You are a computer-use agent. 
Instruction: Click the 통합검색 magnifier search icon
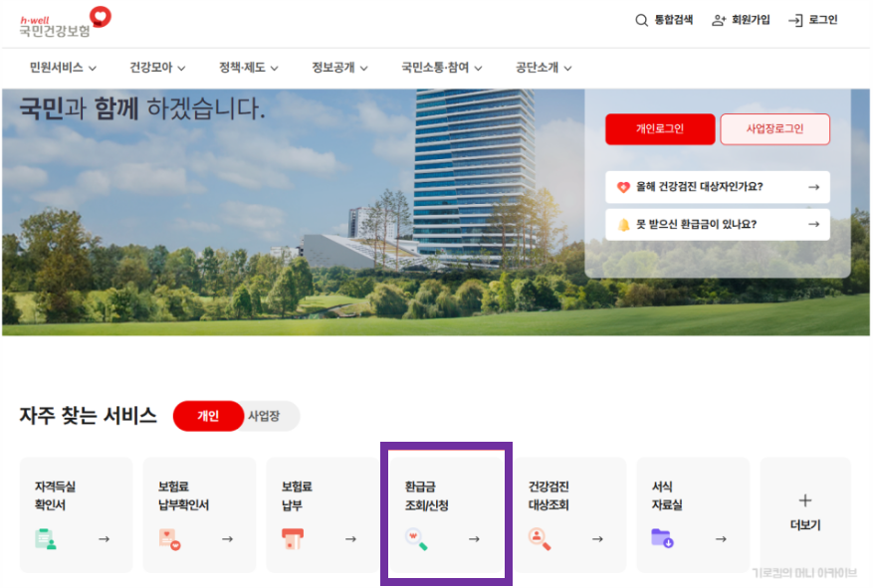pyautogui.click(x=642, y=19)
